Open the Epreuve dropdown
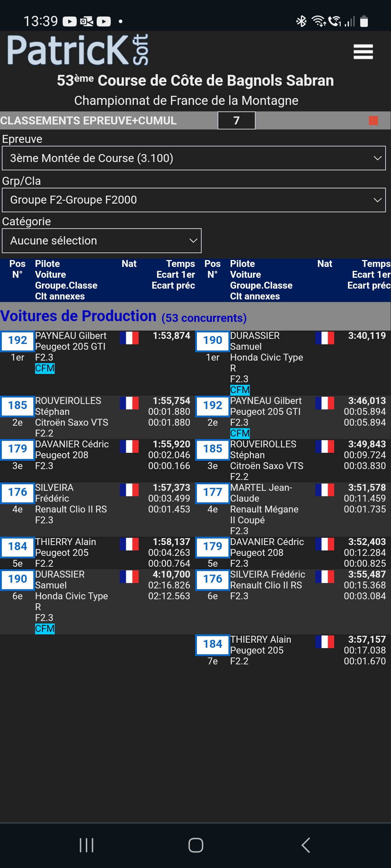 click(x=194, y=158)
